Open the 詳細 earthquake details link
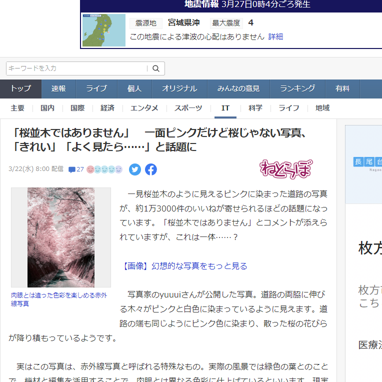Screen dimensions: 382x382 tap(276, 37)
